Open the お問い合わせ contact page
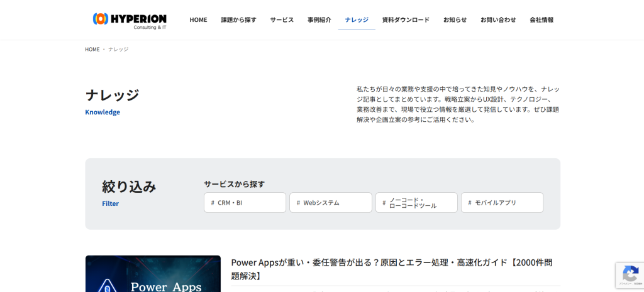 498,19
